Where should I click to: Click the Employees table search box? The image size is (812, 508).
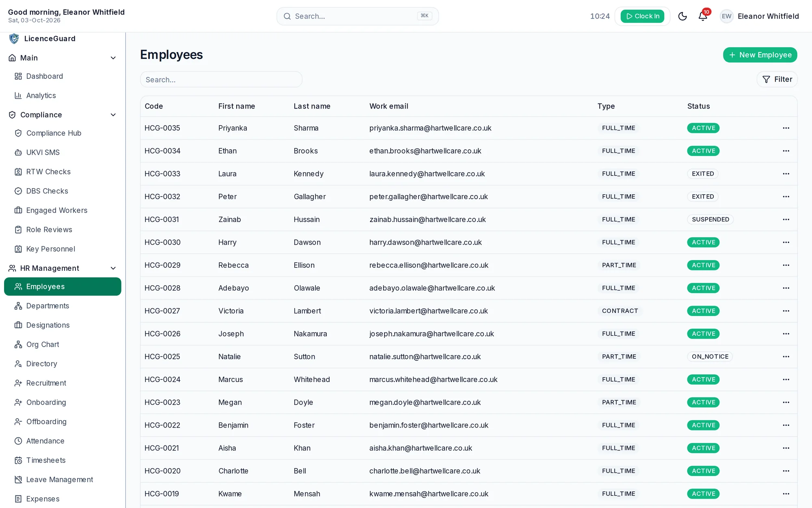(221, 79)
